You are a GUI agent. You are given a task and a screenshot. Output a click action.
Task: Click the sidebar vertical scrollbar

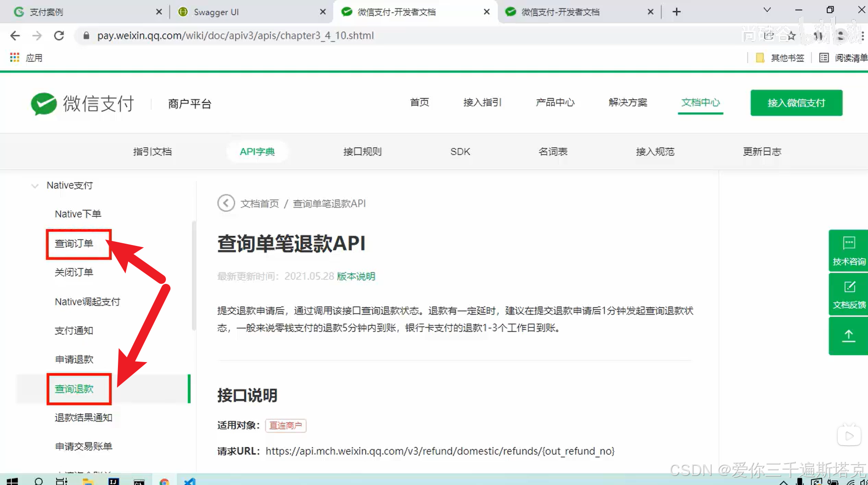[x=194, y=276]
